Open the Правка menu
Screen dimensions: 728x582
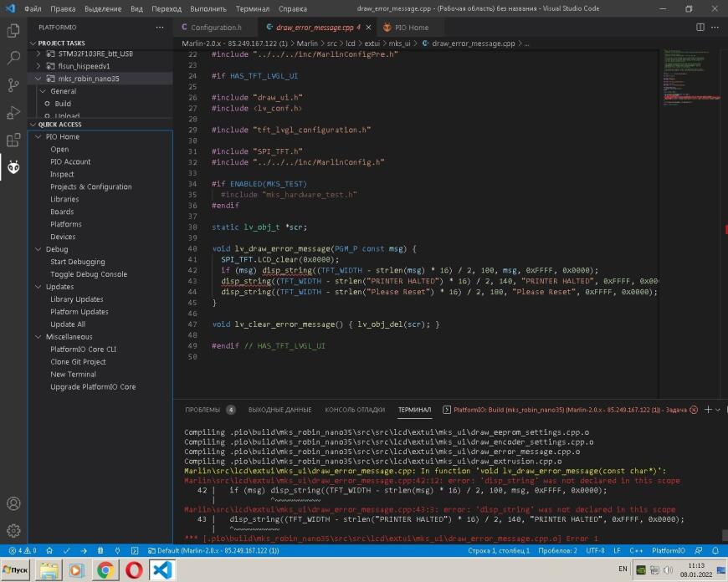click(x=63, y=9)
